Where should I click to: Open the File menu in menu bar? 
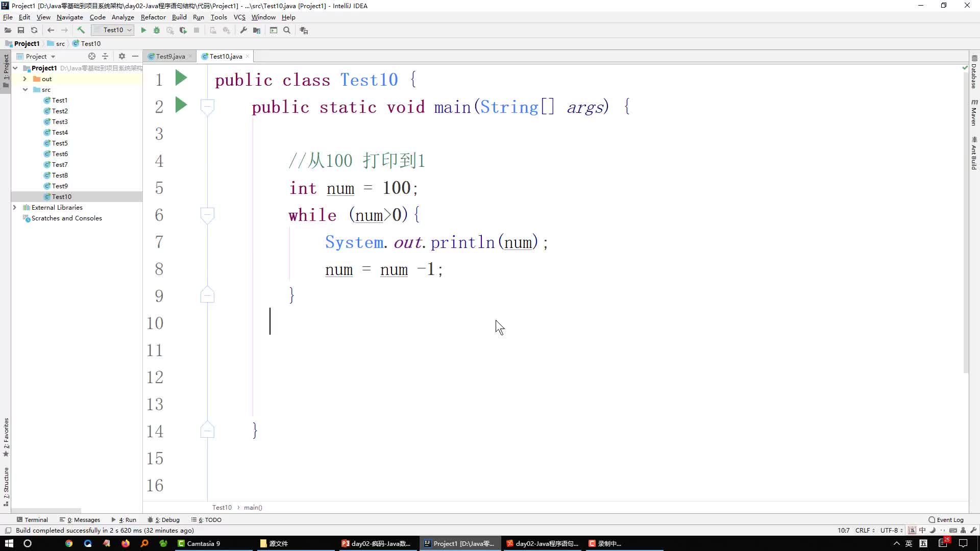pyautogui.click(x=9, y=17)
